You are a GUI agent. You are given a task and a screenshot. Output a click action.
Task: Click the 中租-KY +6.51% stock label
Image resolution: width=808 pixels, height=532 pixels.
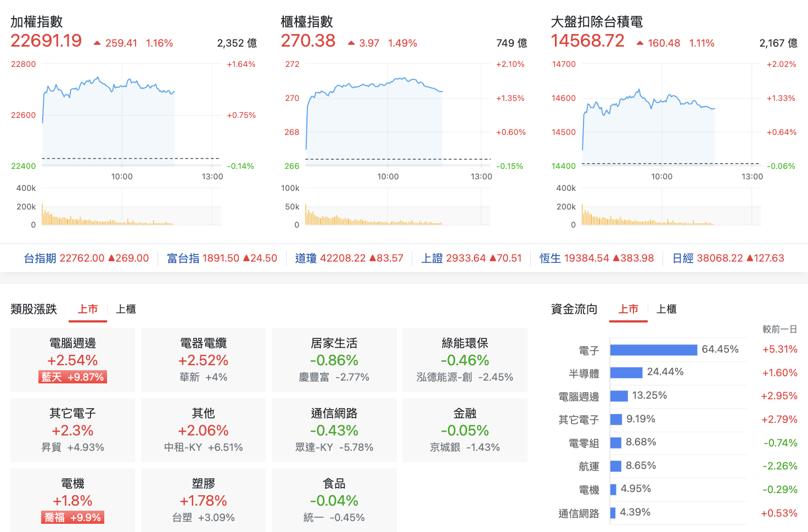pos(203,448)
